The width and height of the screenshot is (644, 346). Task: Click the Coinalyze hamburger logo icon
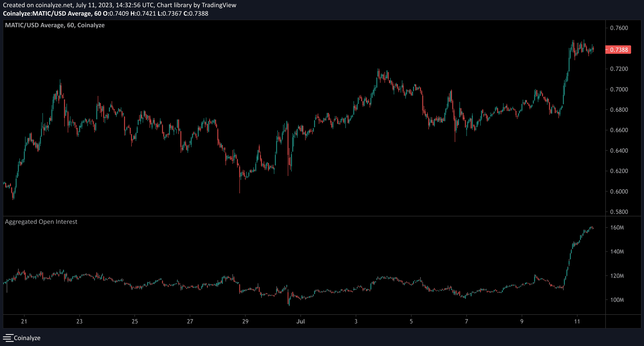[x=8, y=338]
